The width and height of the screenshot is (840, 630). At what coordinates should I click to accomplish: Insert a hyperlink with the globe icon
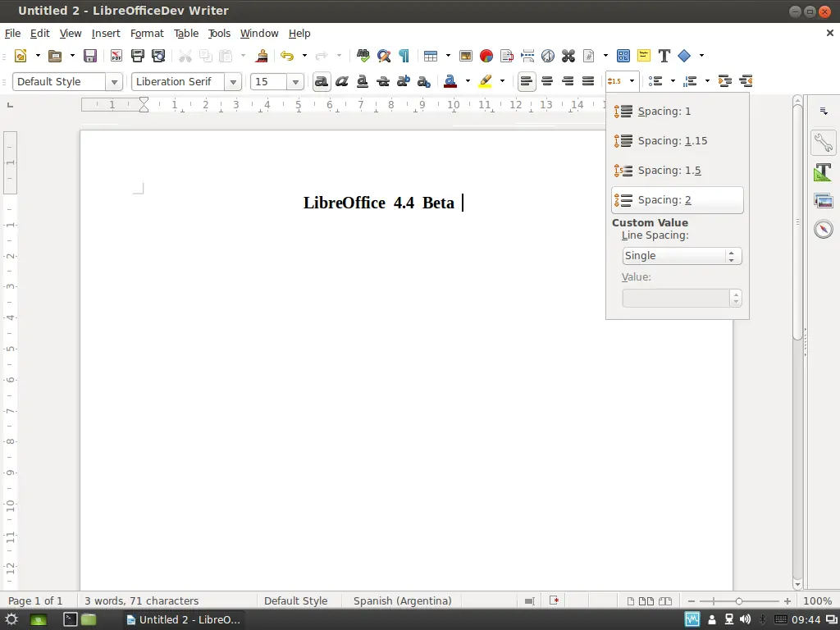click(x=547, y=56)
